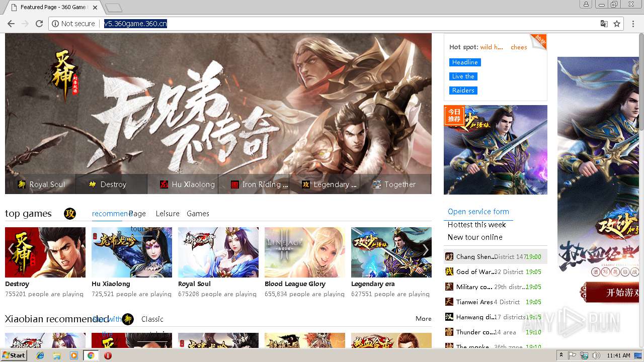644x362 pixels.
Task: Select the Leisure tab in top games
Action: pos(168,214)
